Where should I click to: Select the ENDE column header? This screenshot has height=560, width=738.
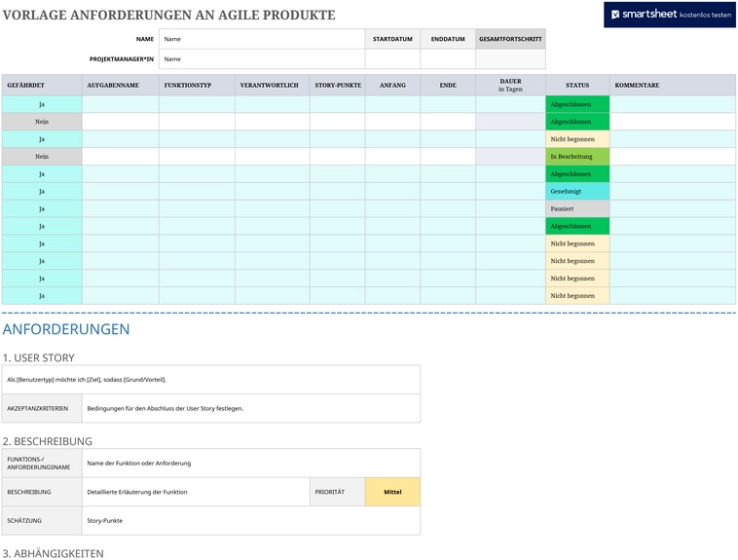pos(448,86)
